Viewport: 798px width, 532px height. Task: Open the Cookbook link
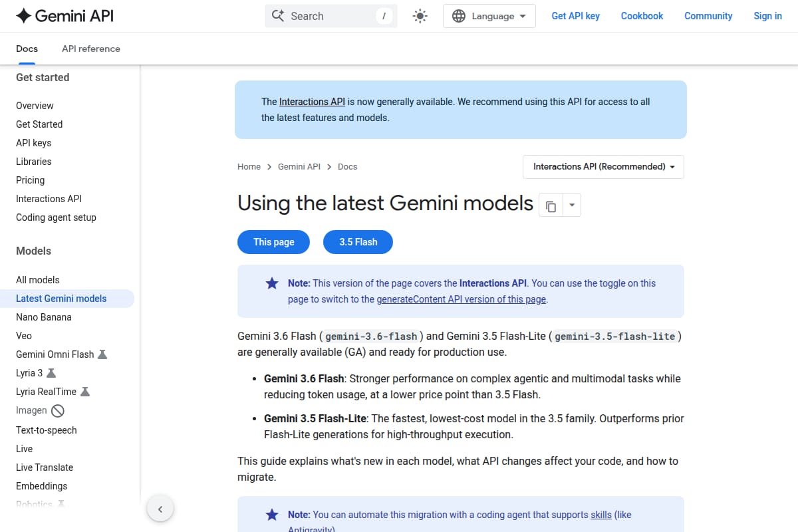pos(642,16)
